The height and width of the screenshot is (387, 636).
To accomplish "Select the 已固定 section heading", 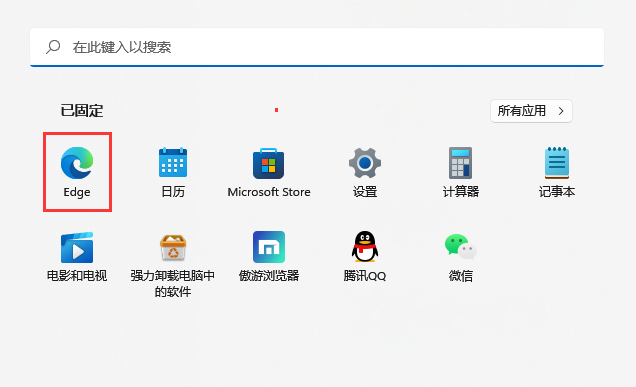I will click(82, 110).
